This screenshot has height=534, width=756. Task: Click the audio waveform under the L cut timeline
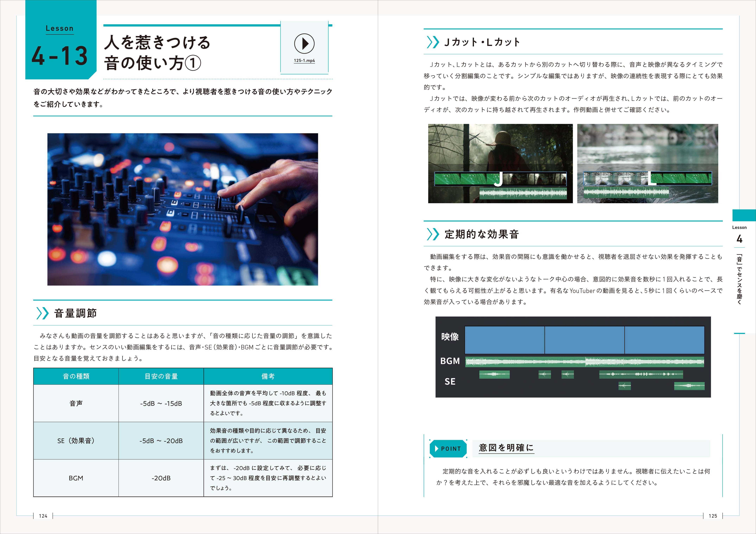(626, 193)
